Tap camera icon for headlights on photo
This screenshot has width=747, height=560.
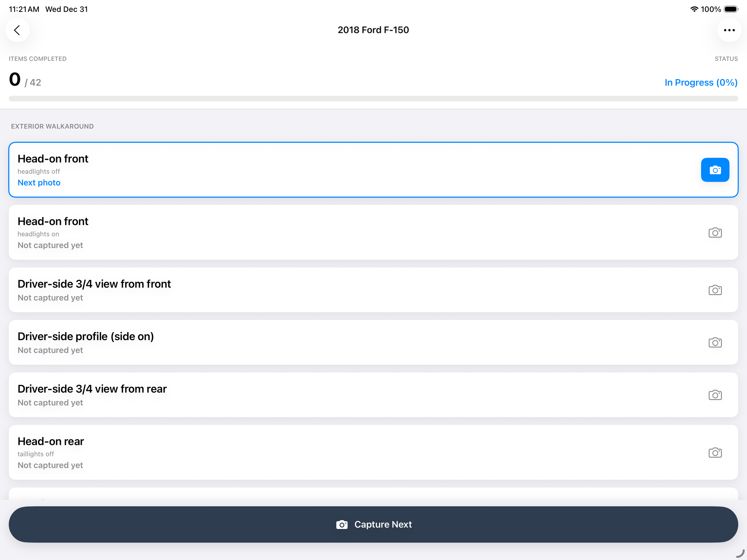[x=715, y=233]
